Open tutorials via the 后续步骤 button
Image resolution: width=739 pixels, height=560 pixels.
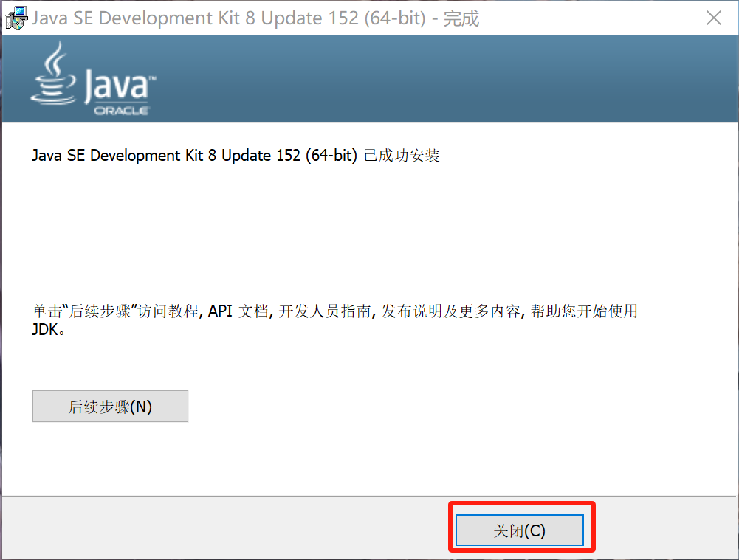click(109, 406)
